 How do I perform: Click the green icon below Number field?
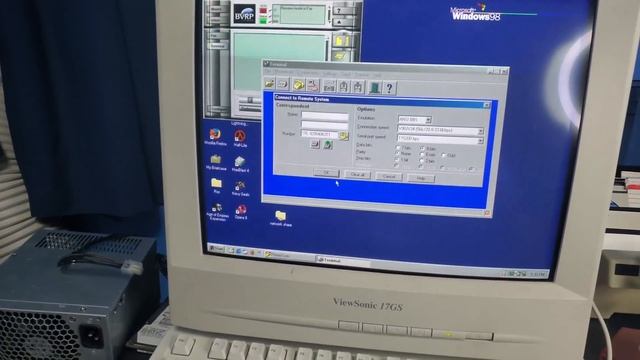(328, 144)
